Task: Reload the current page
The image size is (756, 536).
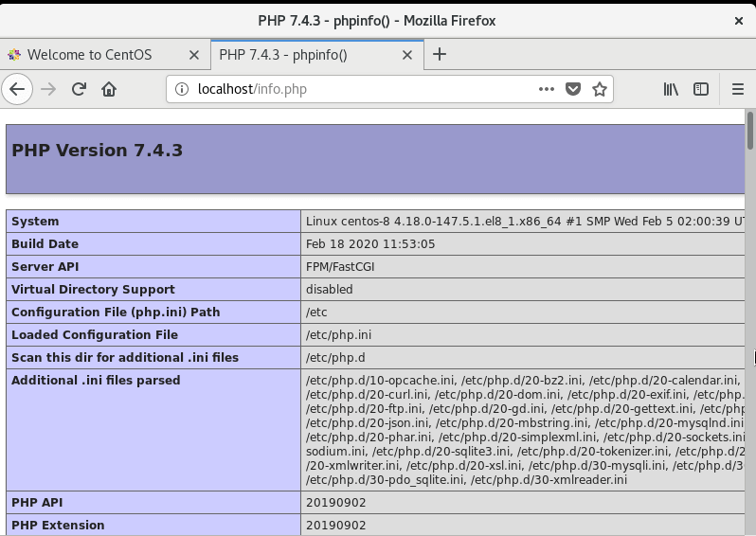Action: pos(79,89)
